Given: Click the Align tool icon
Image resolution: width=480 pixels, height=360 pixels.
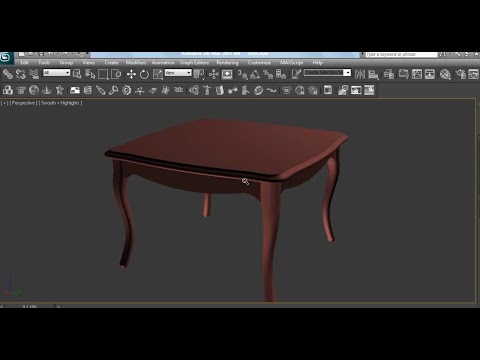Looking at the screenshot, I should pyautogui.click(x=373, y=74).
